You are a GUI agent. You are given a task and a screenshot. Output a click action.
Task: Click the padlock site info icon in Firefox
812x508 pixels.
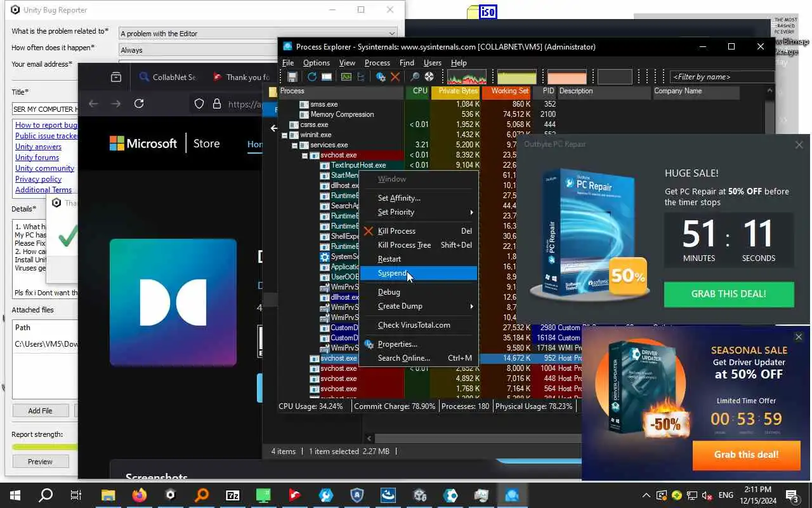coord(217,104)
